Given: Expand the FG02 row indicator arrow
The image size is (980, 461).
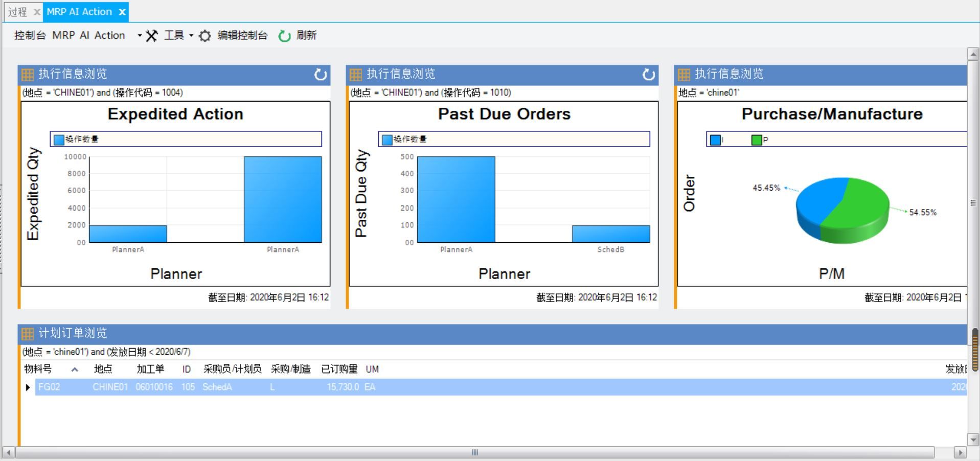Looking at the screenshot, I should (x=28, y=387).
